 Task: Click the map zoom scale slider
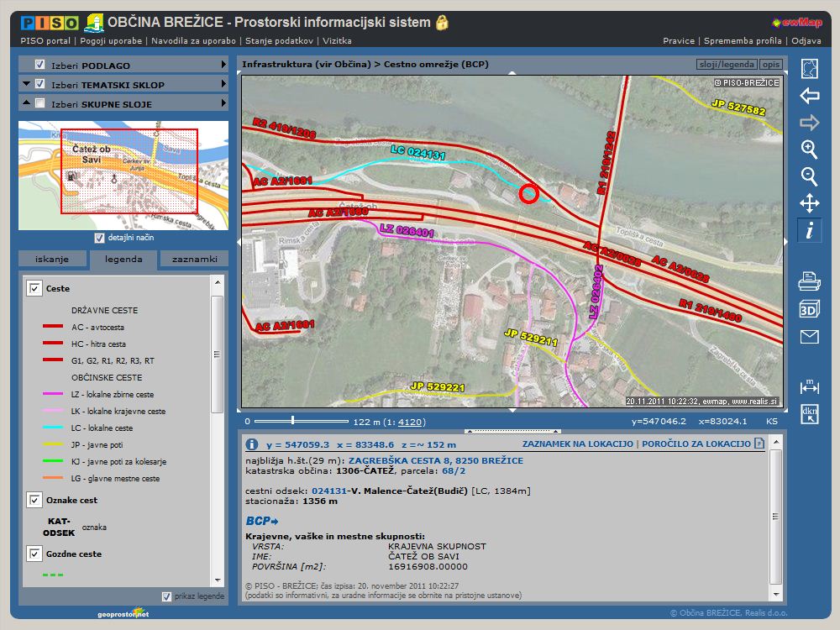click(292, 421)
